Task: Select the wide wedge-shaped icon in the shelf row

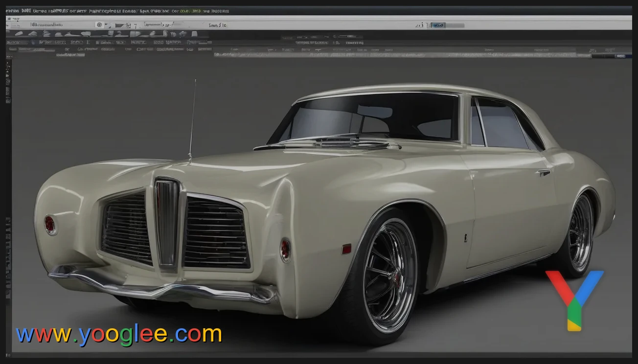Action: coord(135,34)
